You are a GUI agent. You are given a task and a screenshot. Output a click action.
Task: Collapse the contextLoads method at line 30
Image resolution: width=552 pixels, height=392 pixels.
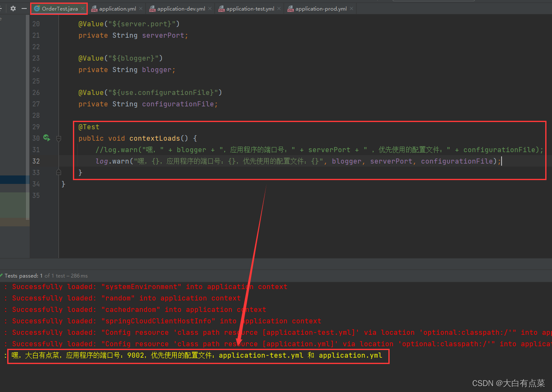[59, 138]
